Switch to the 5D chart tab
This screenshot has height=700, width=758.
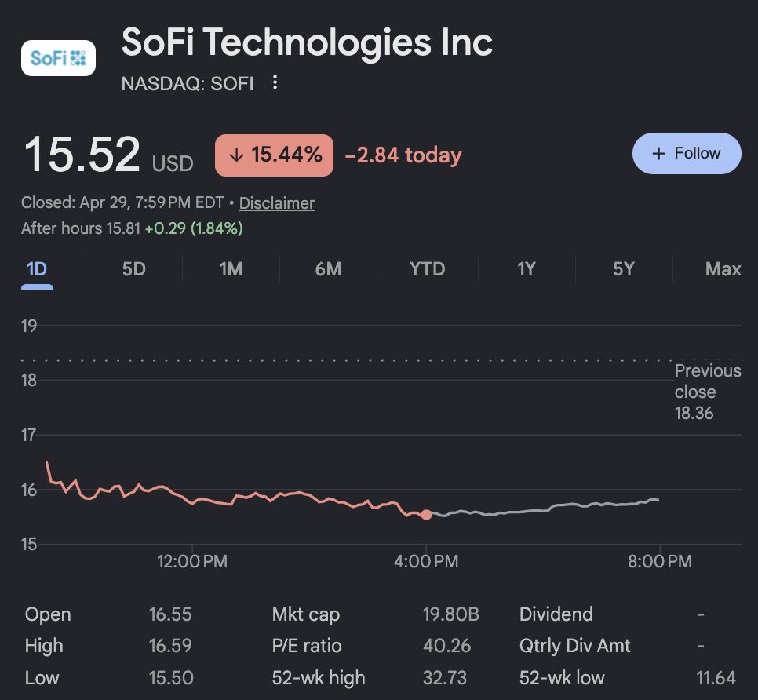click(x=134, y=269)
